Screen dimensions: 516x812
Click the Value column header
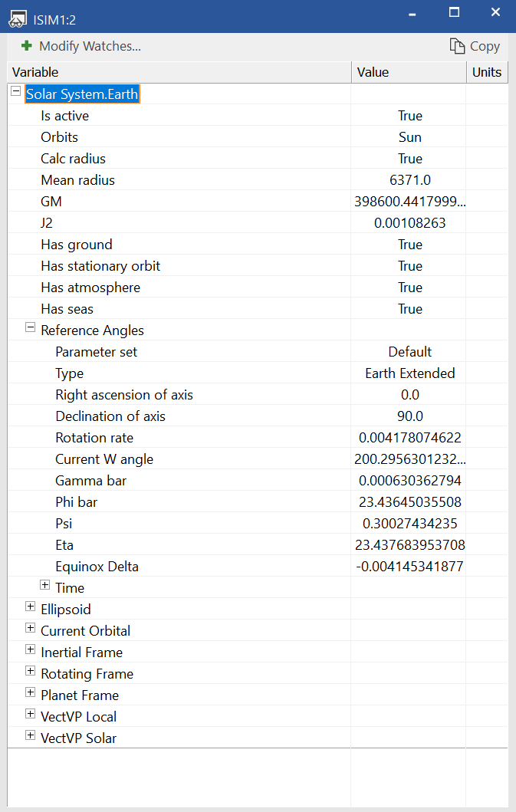tap(409, 72)
